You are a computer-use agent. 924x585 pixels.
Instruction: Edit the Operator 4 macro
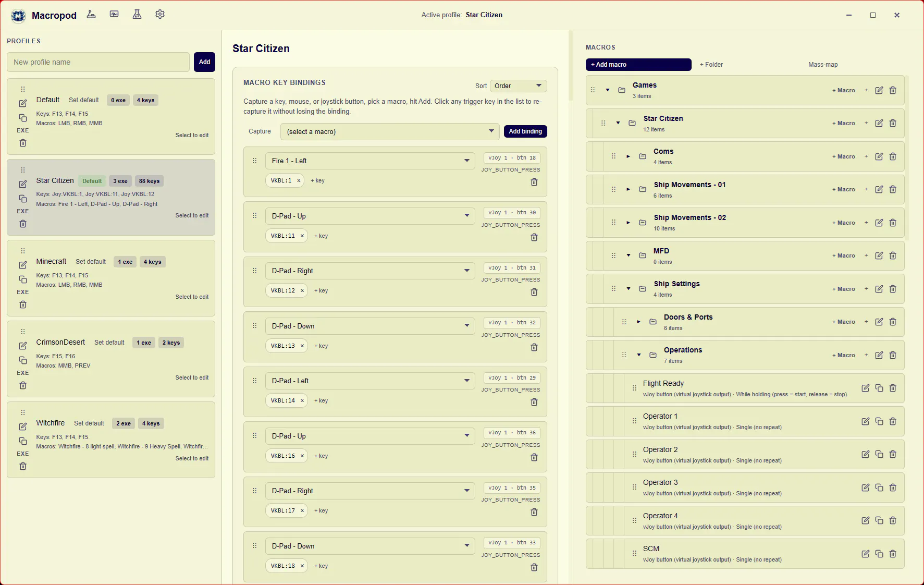tap(866, 520)
